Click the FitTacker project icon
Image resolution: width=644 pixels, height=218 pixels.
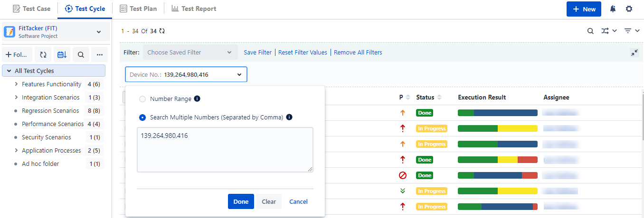point(9,32)
